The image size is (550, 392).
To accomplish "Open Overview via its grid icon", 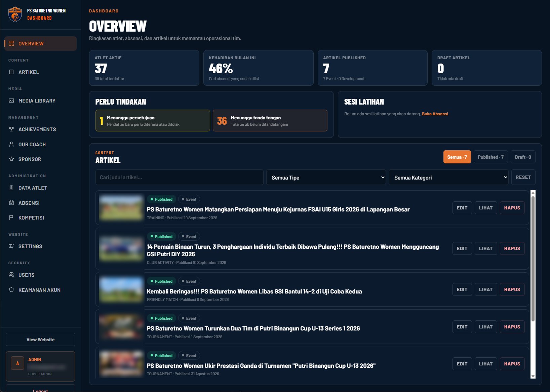I will coord(11,43).
